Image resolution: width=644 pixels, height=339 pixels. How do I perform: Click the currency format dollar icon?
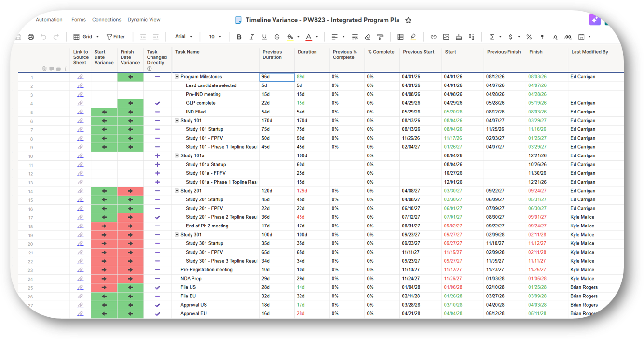[x=511, y=37]
